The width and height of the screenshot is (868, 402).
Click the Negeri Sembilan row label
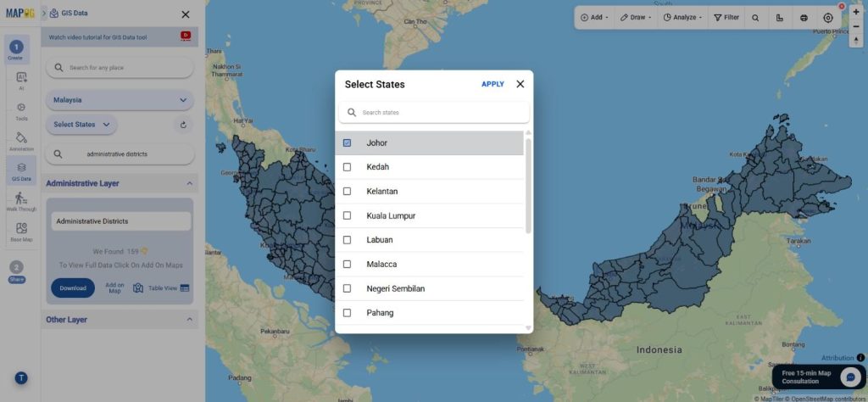[x=396, y=288]
